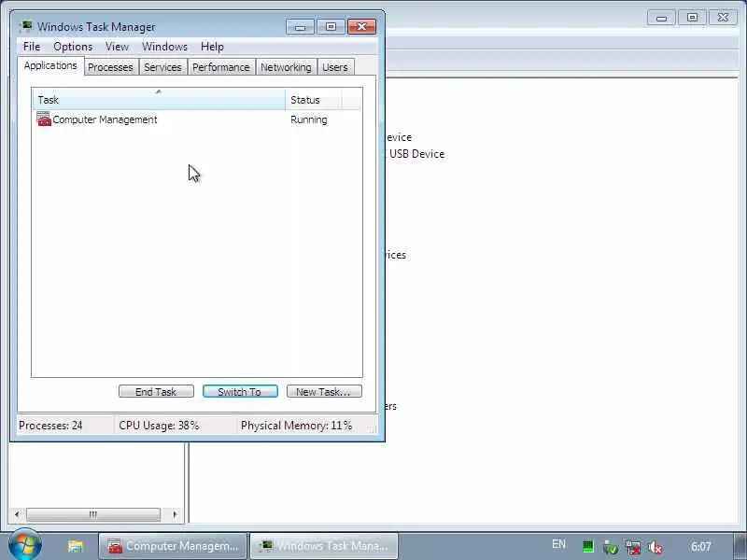The width and height of the screenshot is (747, 560).
Task: Close the Windows Task Manager window
Action: coord(361,27)
